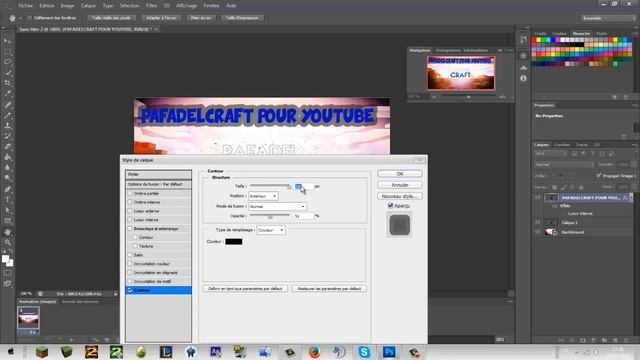
Task: Enable the Satin checkbox
Action: click(130, 255)
